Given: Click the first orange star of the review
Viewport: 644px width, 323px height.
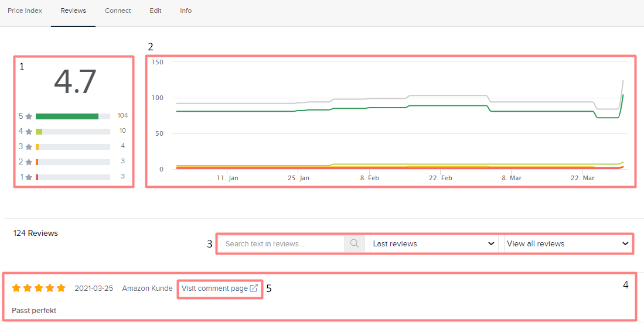Looking at the screenshot, I should click(16, 288).
